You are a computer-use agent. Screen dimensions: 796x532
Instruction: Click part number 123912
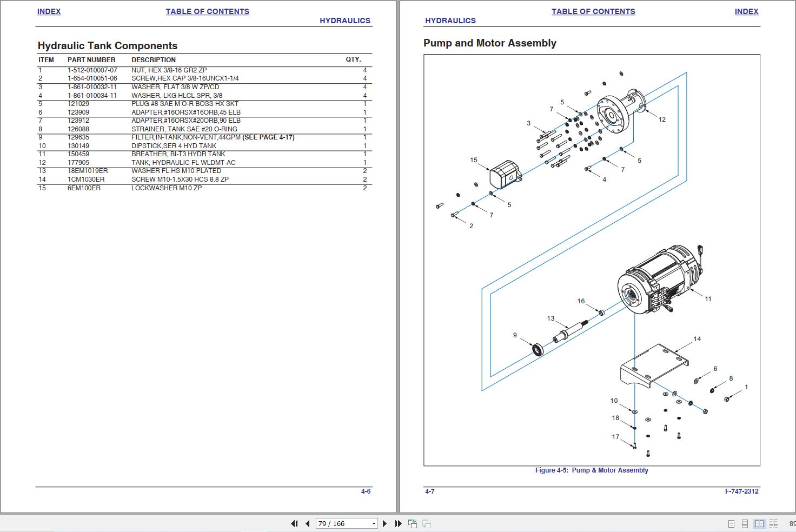tap(78, 121)
